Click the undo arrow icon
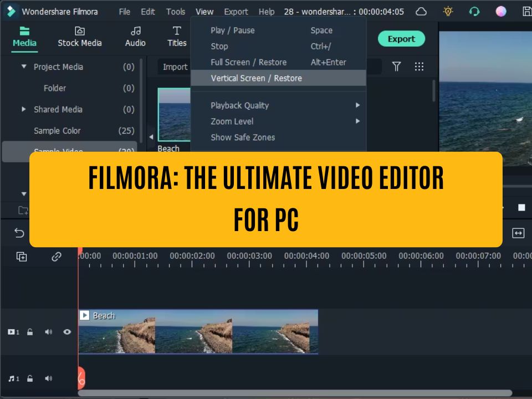532x399 pixels. point(19,233)
